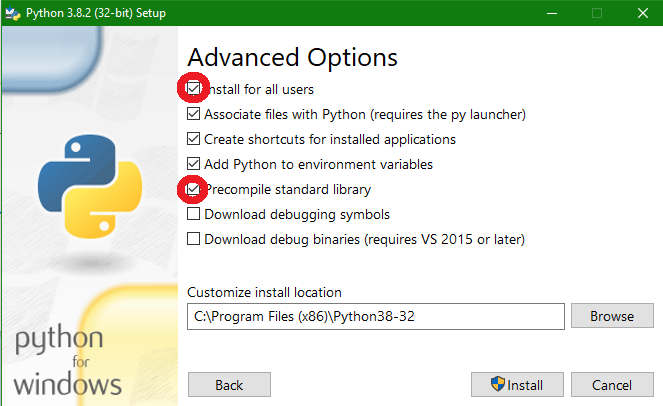
Task: Minimize the Python Setup window
Action: tap(552, 13)
